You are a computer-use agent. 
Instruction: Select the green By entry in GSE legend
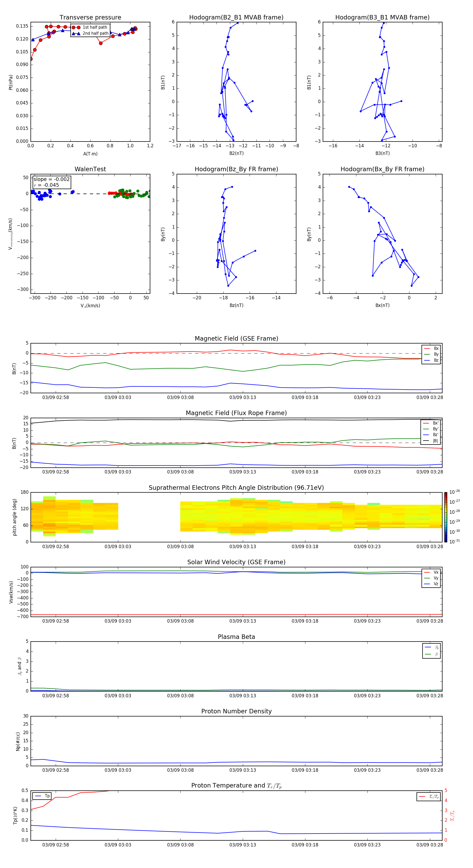431,354
